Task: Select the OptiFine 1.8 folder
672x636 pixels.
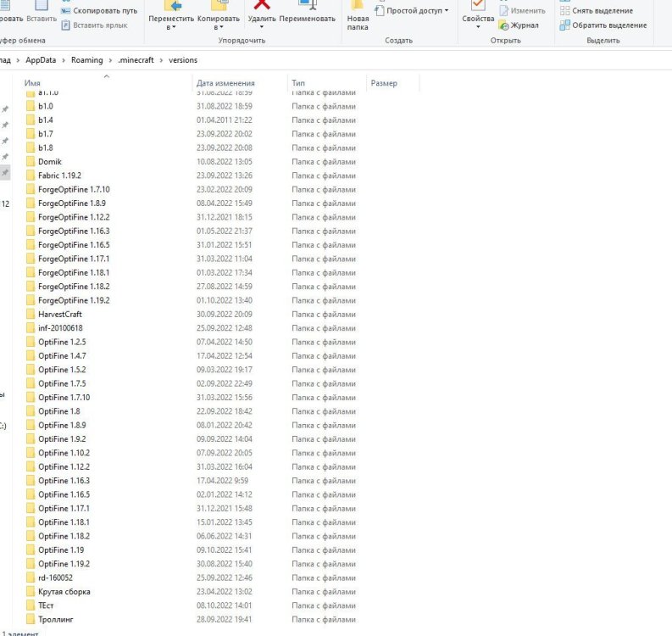Action: (x=59, y=411)
